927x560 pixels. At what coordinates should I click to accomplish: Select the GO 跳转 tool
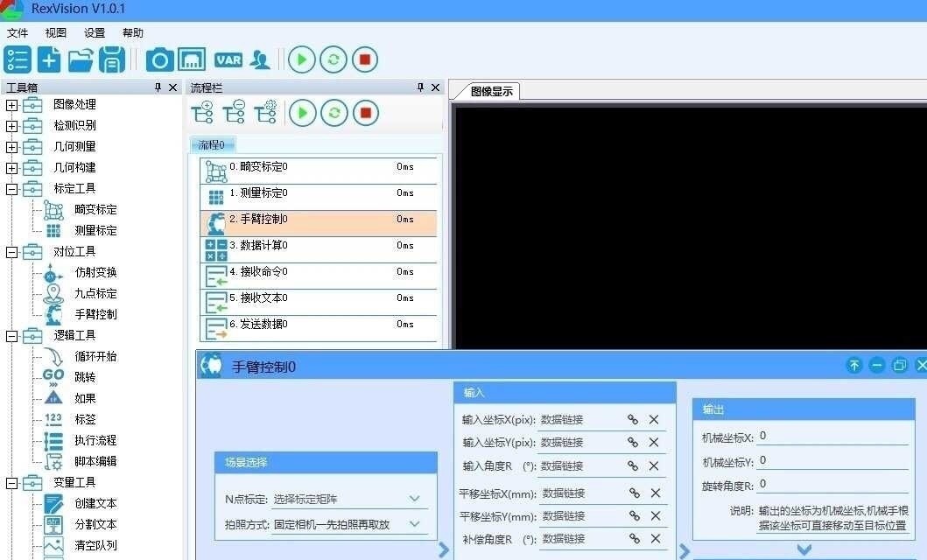click(70, 377)
